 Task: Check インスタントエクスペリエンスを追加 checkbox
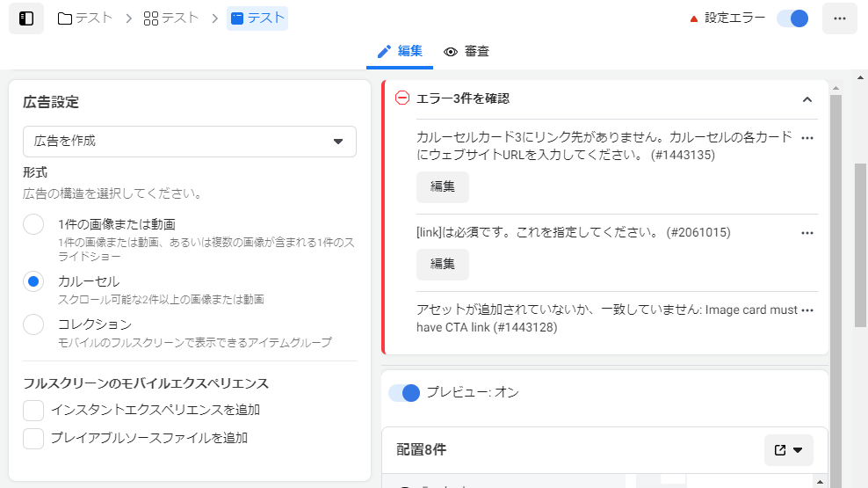pyautogui.click(x=33, y=411)
